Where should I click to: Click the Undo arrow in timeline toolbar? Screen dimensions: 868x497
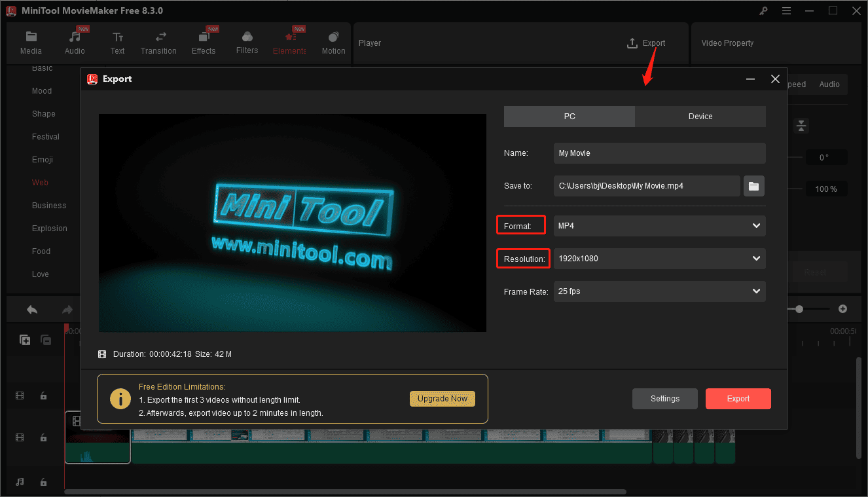coord(32,310)
